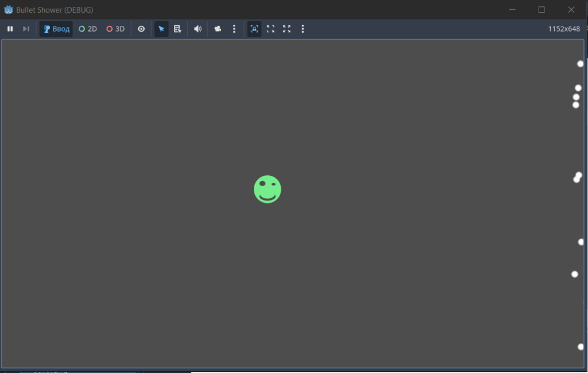Click the green smiley player
This screenshot has width=588, height=373.
coord(268,189)
